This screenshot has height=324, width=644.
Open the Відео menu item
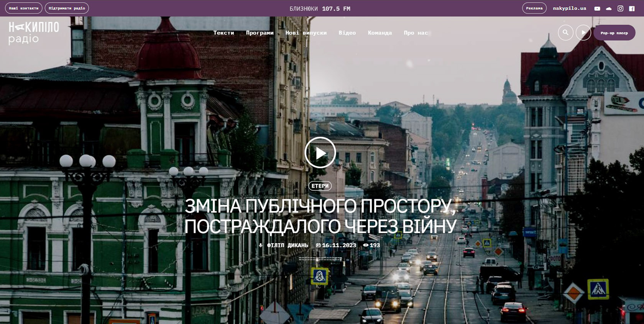(347, 33)
